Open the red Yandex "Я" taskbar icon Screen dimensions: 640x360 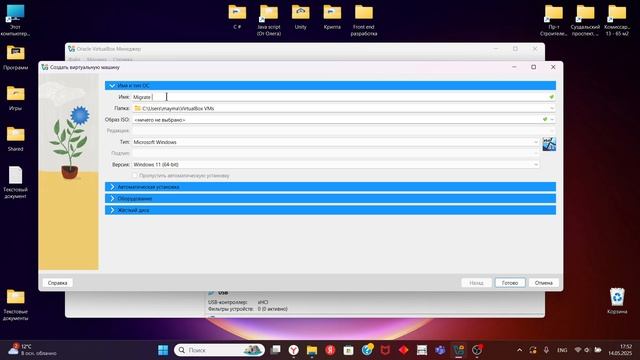point(330,350)
